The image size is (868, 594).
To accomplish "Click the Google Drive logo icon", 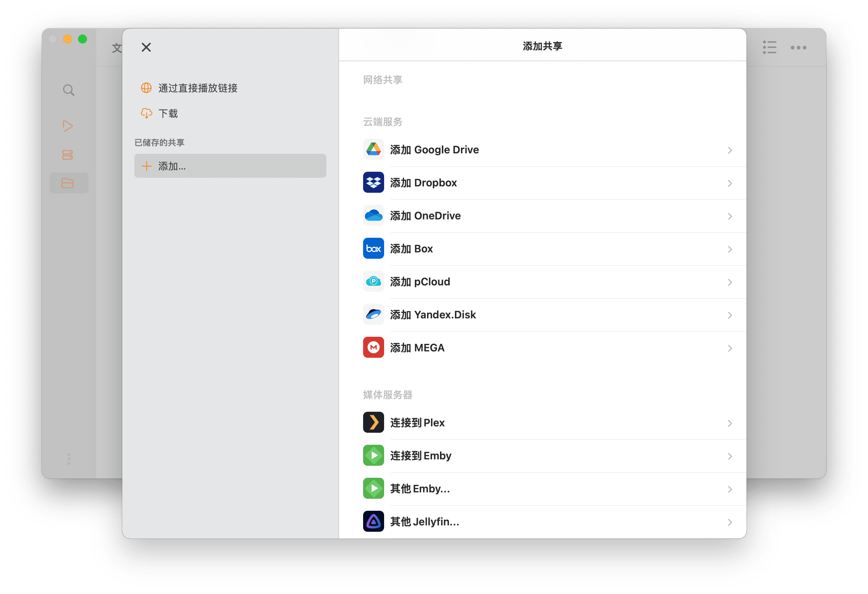I will pos(373,150).
